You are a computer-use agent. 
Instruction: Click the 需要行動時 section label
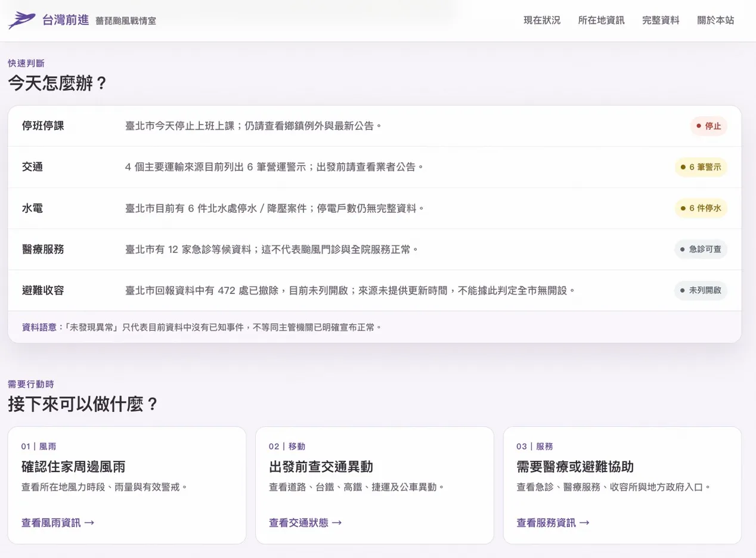click(x=31, y=384)
